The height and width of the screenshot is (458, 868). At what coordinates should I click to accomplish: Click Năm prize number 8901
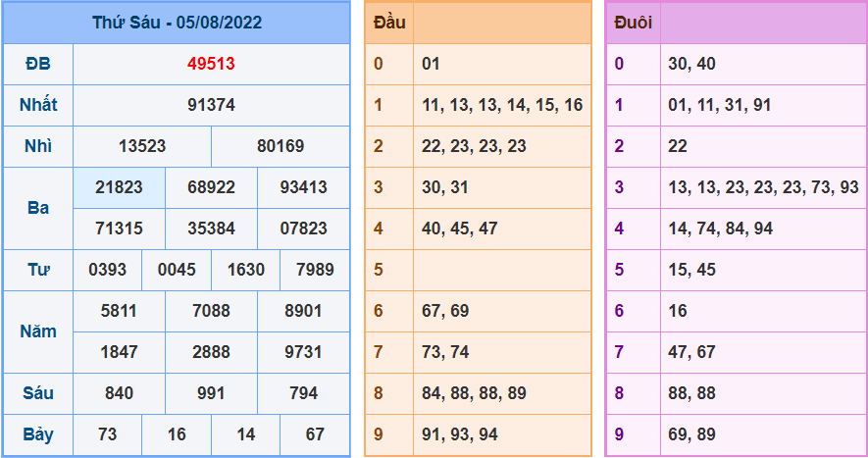click(303, 311)
